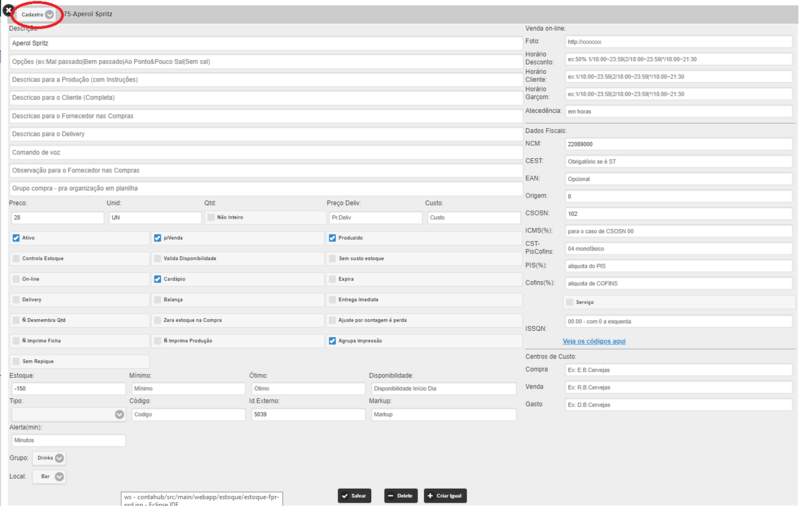The width and height of the screenshot is (800, 506).
Task: Open the Veja os códigos aqui link
Action: pyautogui.click(x=594, y=341)
